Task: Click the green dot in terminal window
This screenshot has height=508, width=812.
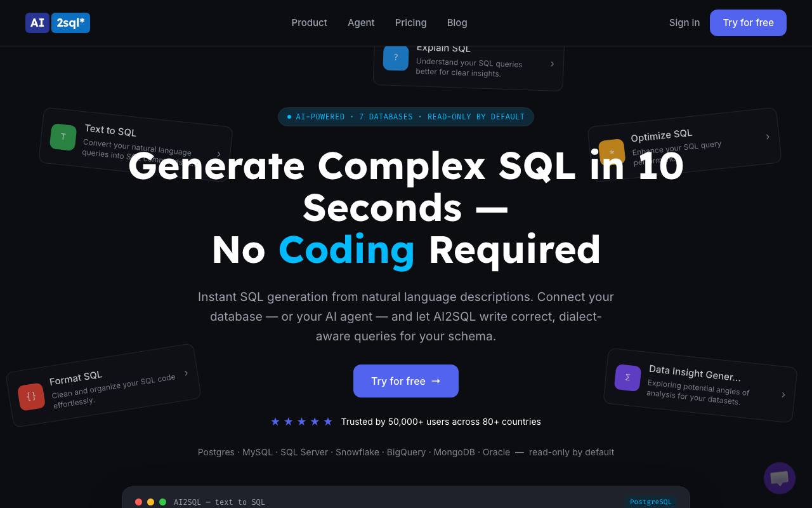Action: click(162, 502)
